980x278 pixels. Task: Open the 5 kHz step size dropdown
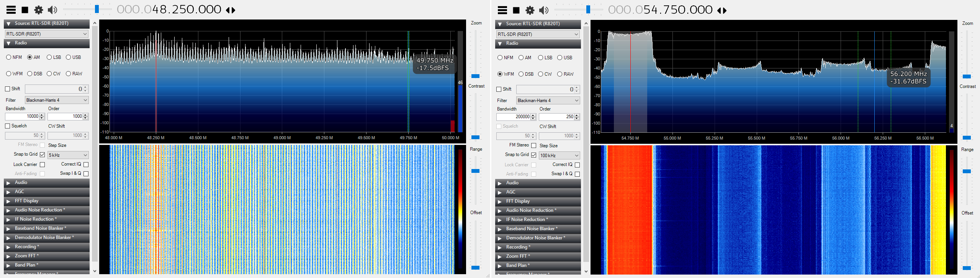point(68,155)
